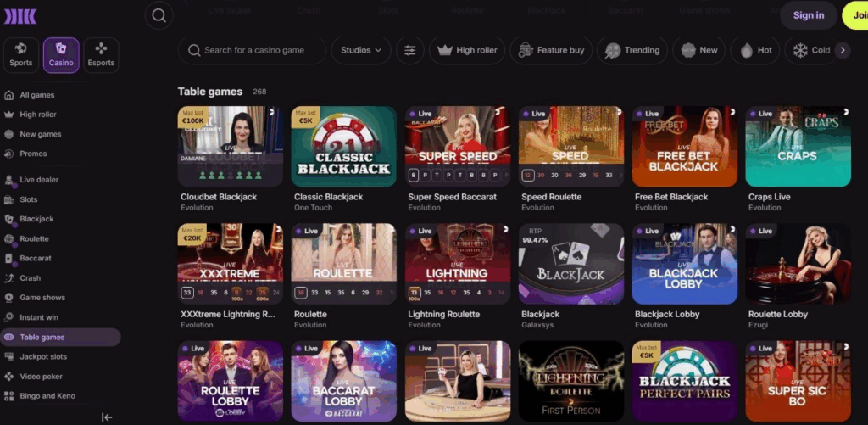Click the Join button

pos(855,15)
